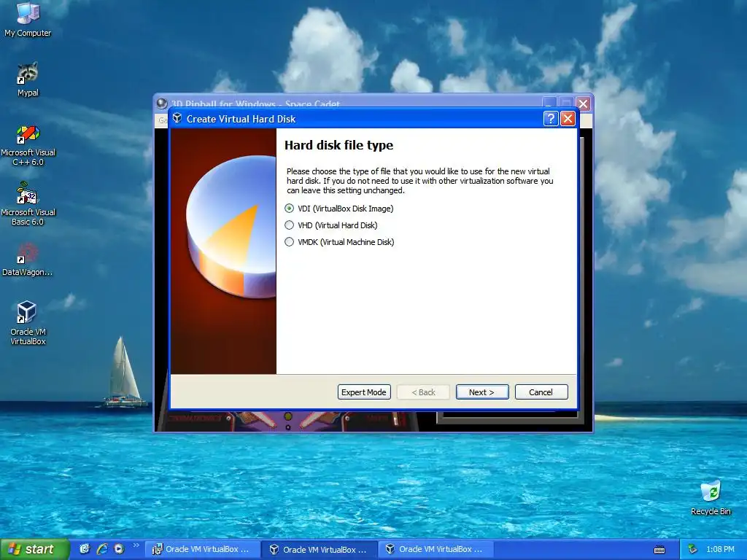The height and width of the screenshot is (560, 747).
Task: Switch to third Oracle VM VirtualBox taskbar button
Action: pyautogui.click(x=436, y=550)
